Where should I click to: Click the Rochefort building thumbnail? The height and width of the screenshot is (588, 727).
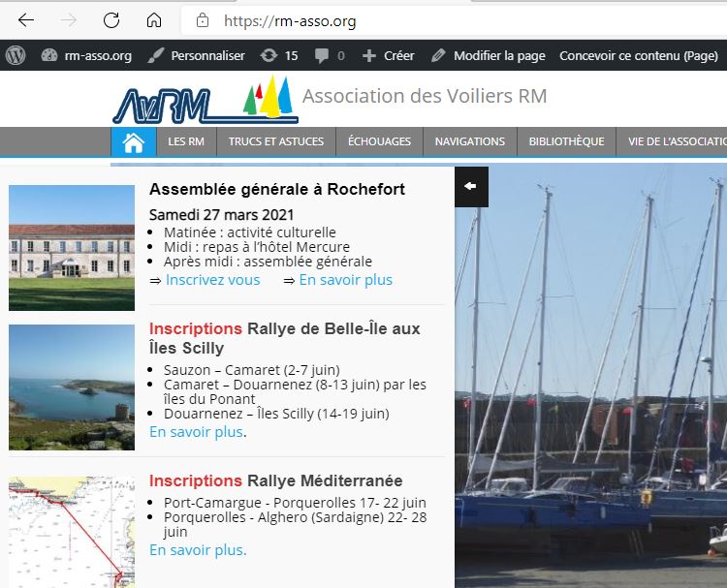[72, 248]
